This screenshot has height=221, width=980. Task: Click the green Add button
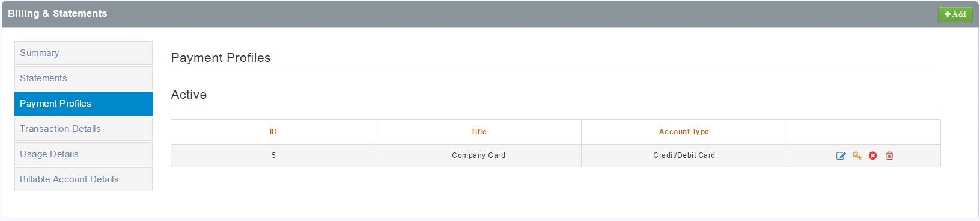click(955, 14)
